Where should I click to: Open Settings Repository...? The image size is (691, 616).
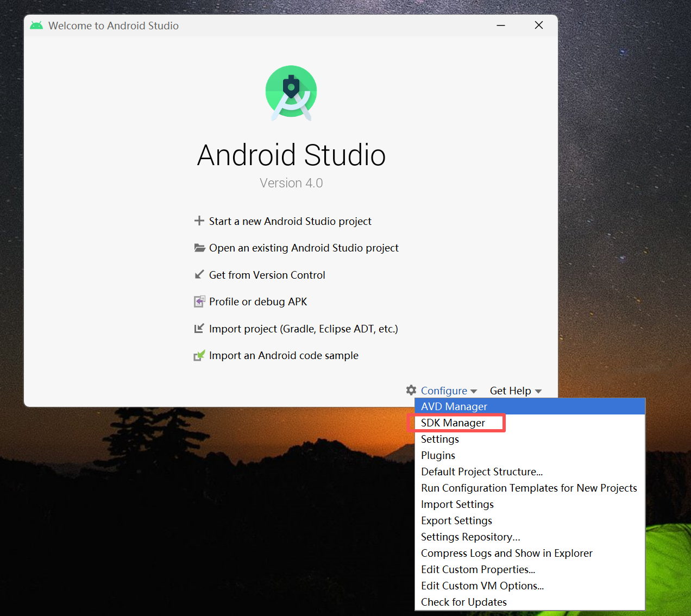pyautogui.click(x=530, y=537)
